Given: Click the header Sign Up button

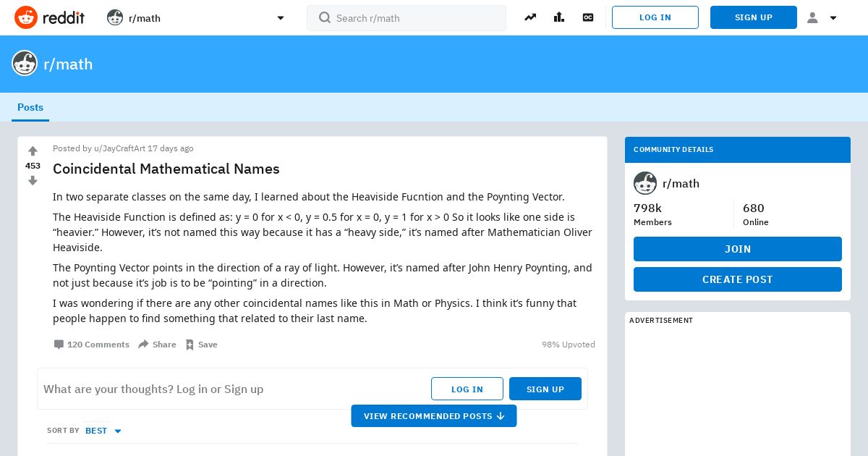Looking at the screenshot, I should (x=754, y=17).
